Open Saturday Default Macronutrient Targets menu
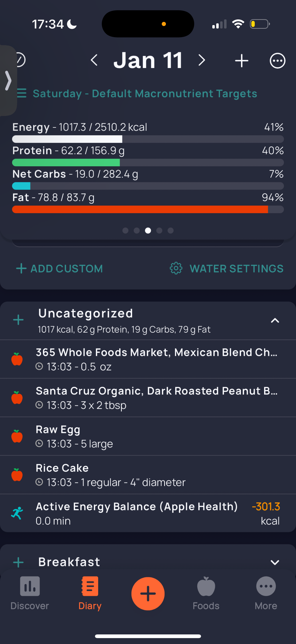 coord(137,94)
